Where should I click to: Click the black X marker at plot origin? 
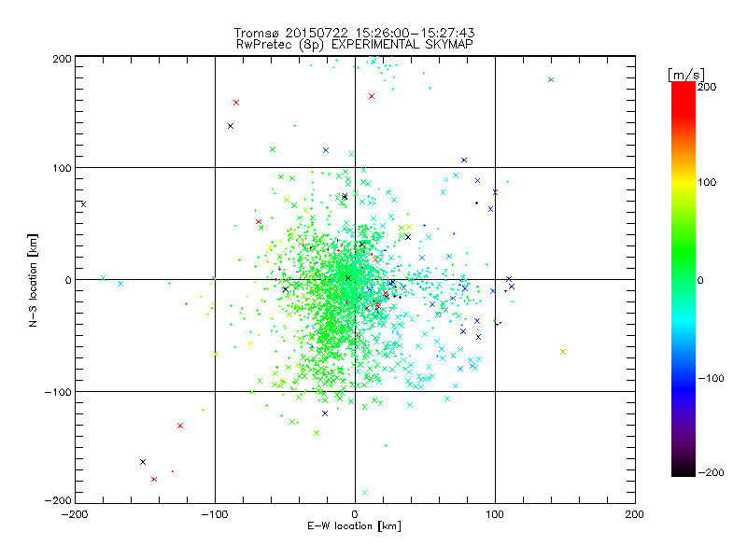coord(348,278)
